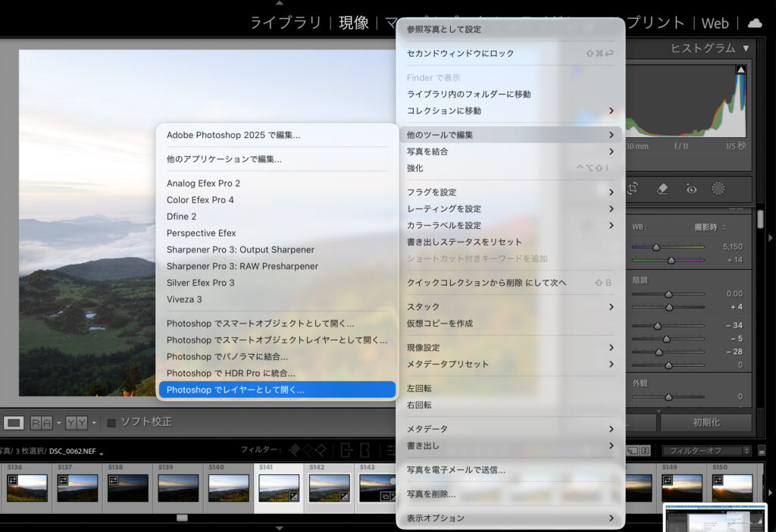Image resolution: width=776 pixels, height=532 pixels.
Task: Enable the ソフト校正 soft proofing checkbox
Action: pos(111,422)
